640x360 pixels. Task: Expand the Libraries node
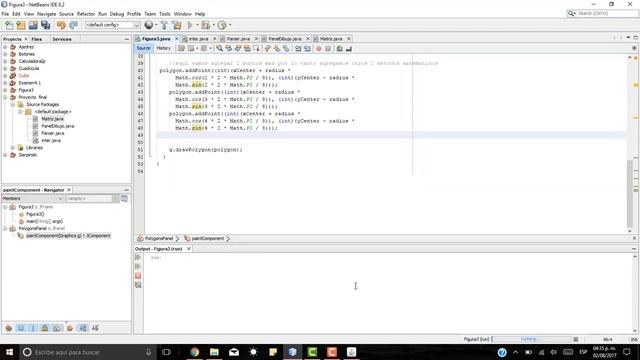[13, 147]
